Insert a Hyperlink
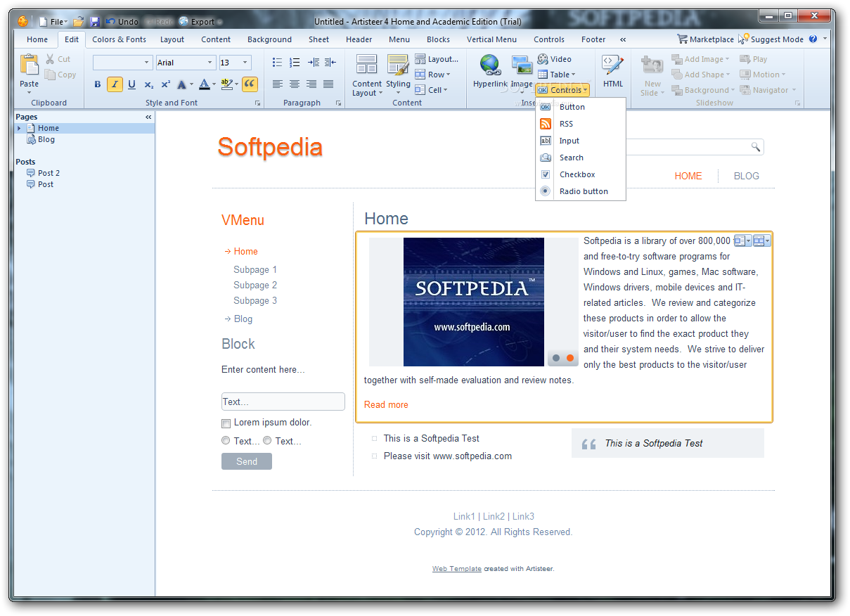The width and height of the screenshot is (850, 616). point(490,71)
